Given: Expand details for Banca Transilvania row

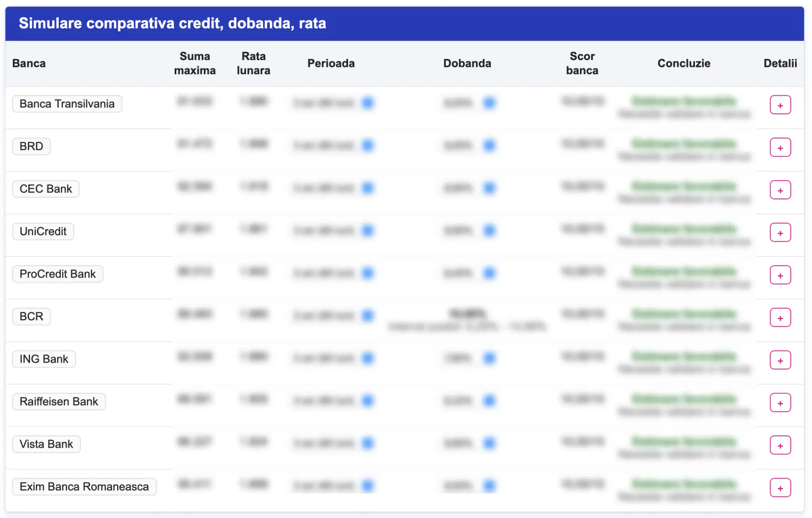Looking at the screenshot, I should click(780, 105).
